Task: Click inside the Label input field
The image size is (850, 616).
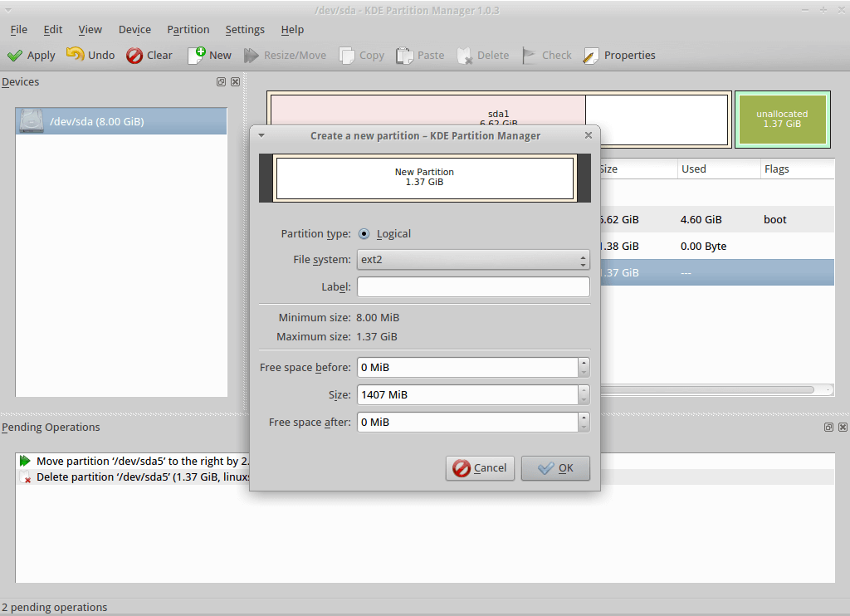Action: point(473,286)
